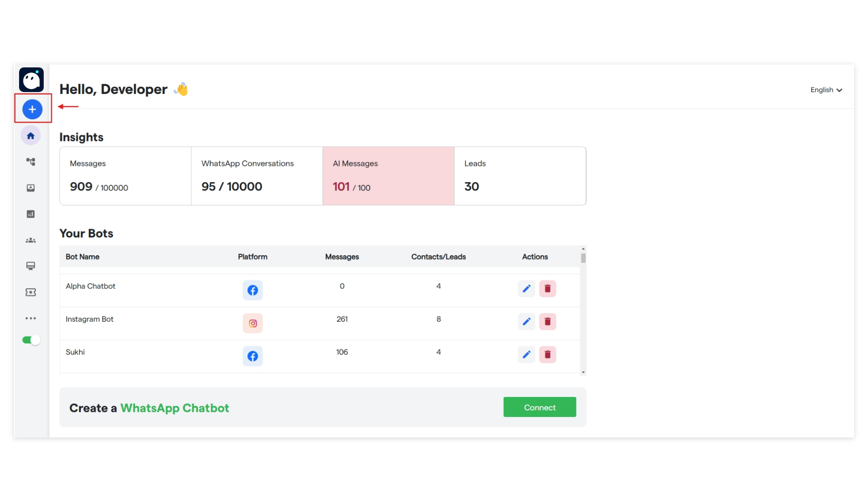The width and height of the screenshot is (868, 502).
Task: Edit Alpha Chatbot using the pencil icon
Action: [526, 288]
